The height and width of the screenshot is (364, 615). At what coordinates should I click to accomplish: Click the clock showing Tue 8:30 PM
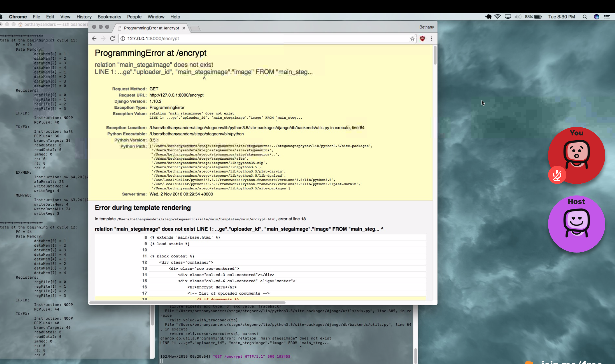561,17
